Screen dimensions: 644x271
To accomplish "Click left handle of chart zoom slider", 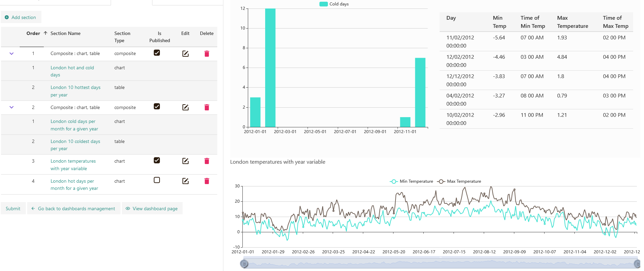I will coord(244,264).
